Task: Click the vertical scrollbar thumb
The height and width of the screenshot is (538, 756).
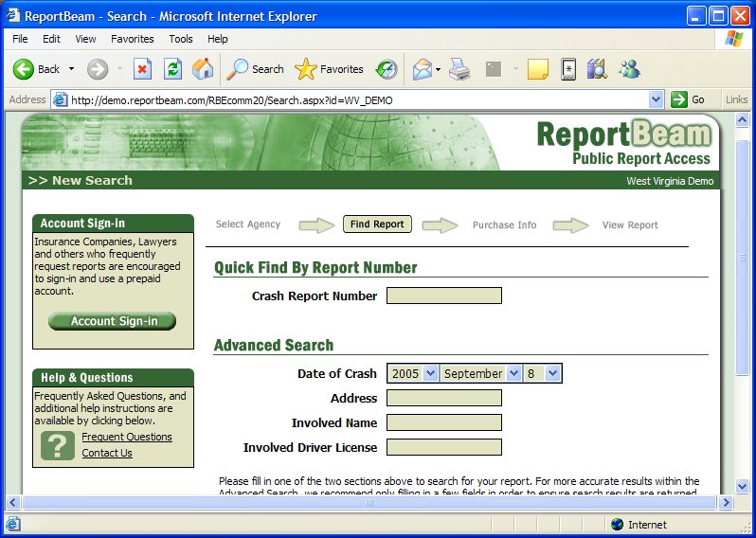Action: pyautogui.click(x=743, y=258)
